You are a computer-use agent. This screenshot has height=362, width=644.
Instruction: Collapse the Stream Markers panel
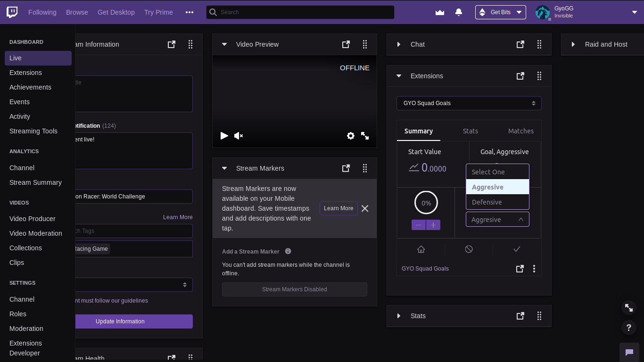(224, 168)
